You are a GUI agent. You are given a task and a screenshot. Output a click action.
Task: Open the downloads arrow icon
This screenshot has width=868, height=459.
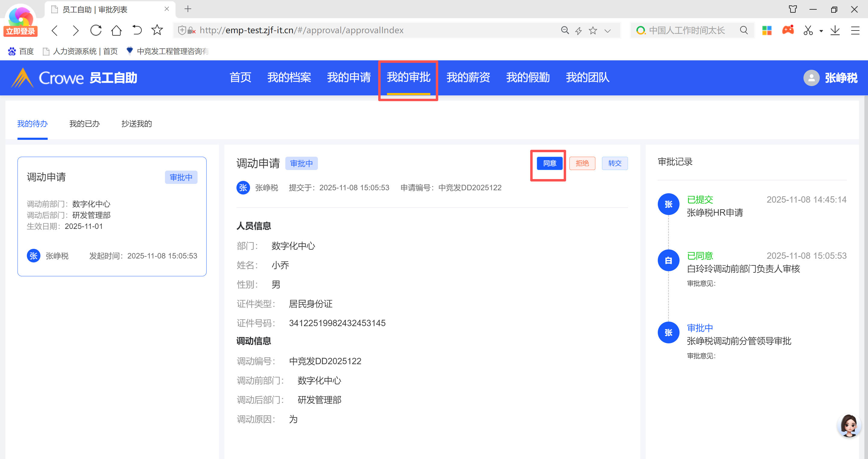click(x=835, y=30)
